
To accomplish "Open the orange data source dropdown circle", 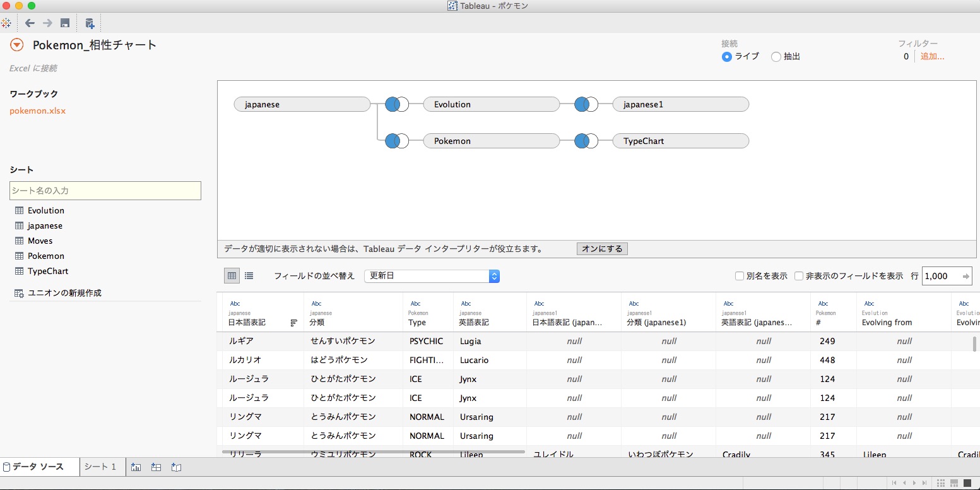I will [17, 45].
